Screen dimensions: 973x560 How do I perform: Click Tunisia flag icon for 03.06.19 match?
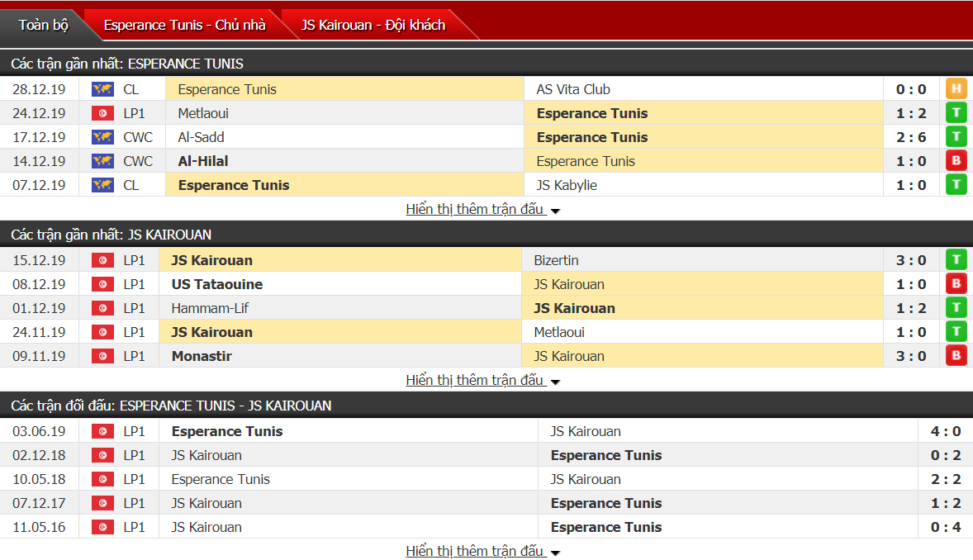point(102,431)
